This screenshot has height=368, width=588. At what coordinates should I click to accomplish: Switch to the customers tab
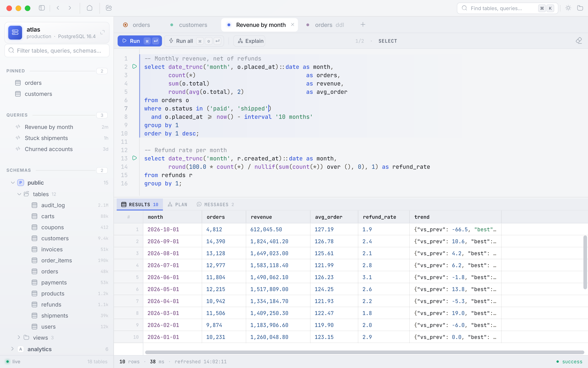click(189, 25)
